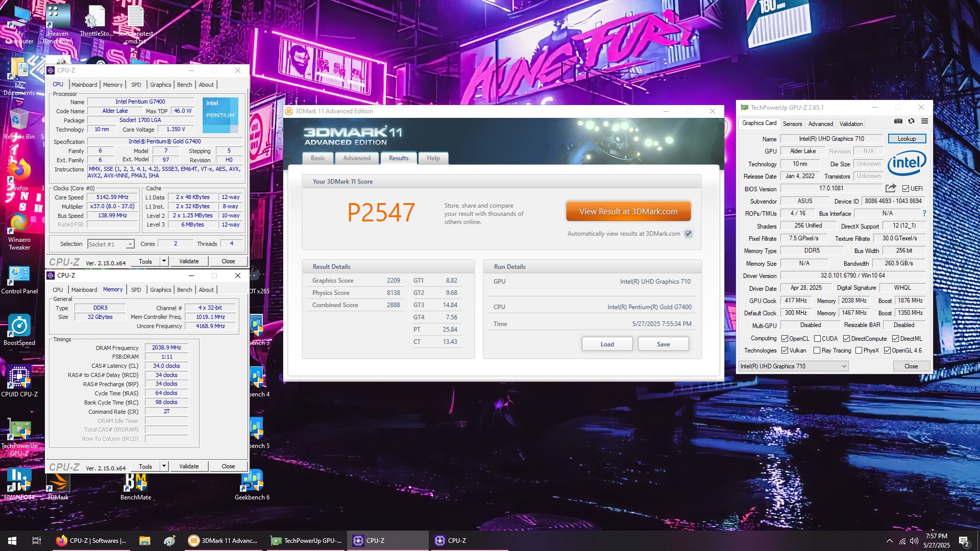Click the Save button in 3DMark

pos(663,344)
